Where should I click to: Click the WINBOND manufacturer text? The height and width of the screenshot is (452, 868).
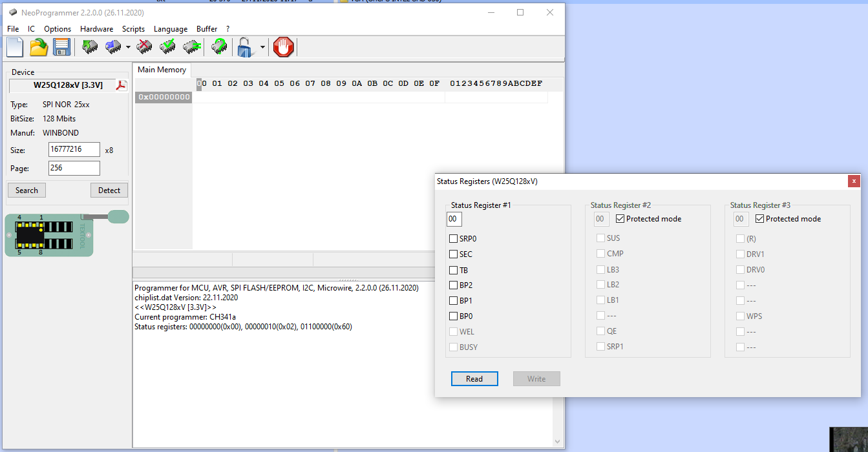61,133
